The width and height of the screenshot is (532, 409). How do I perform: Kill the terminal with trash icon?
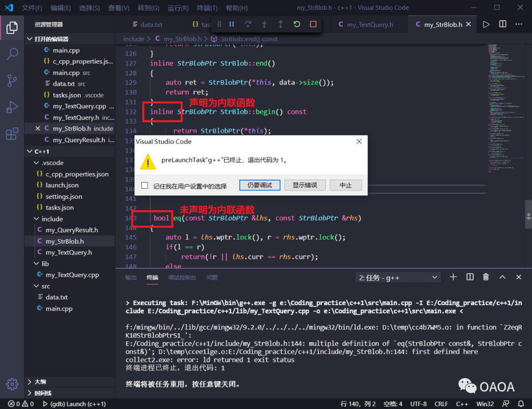click(x=486, y=277)
